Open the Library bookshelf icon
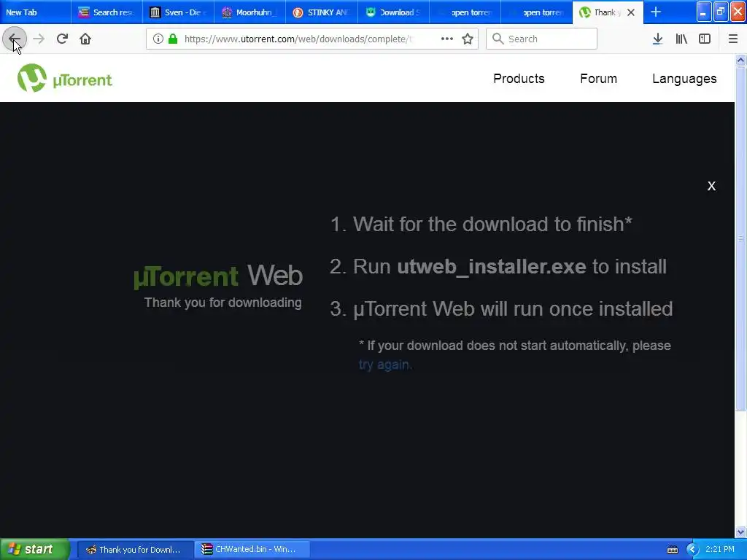This screenshot has width=747, height=560. pos(681,39)
